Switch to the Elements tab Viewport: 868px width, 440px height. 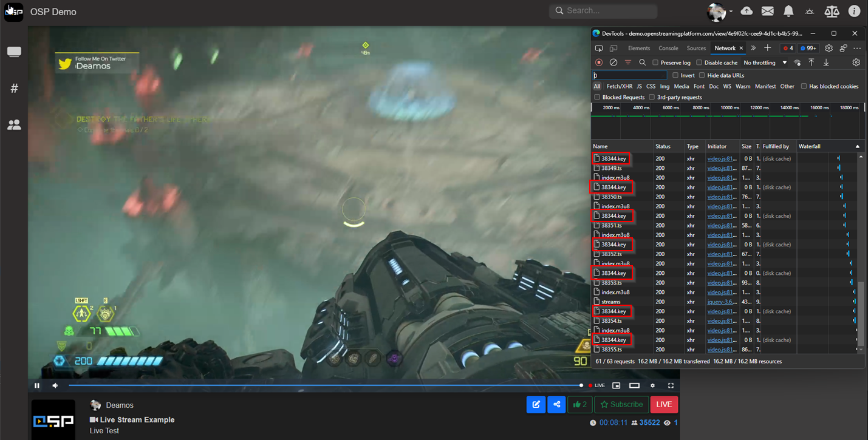point(639,48)
